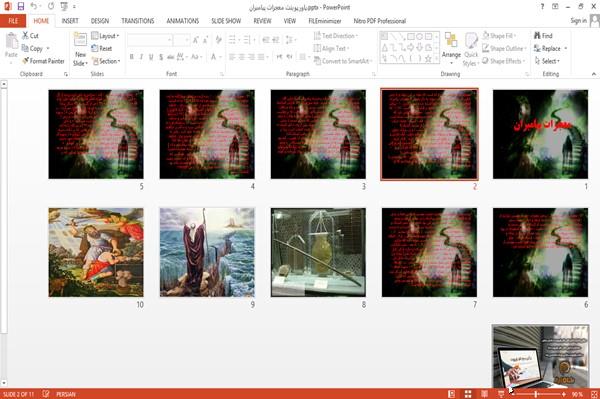600x399 pixels.
Task: Click the Normal view icon in status bar
Action: tap(452, 394)
